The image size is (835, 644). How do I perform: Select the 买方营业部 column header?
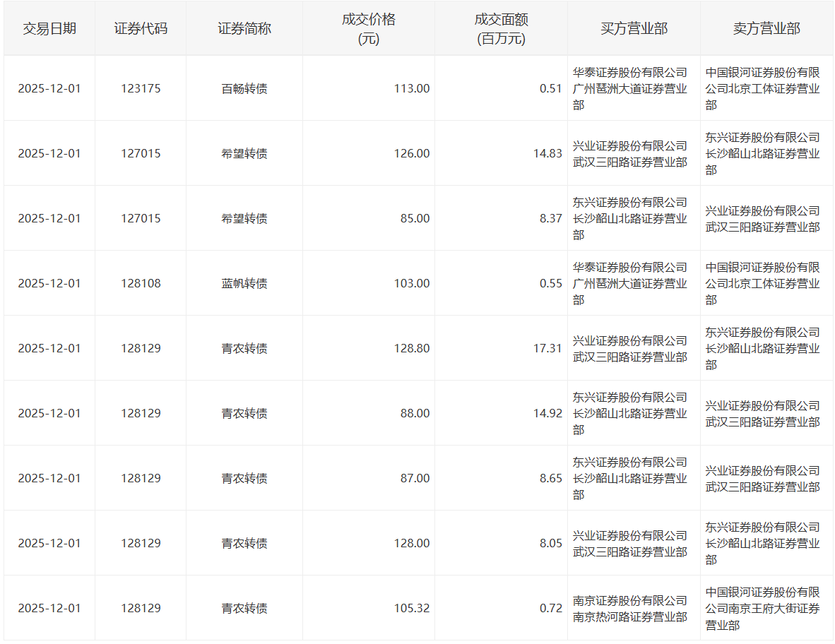[x=634, y=28]
